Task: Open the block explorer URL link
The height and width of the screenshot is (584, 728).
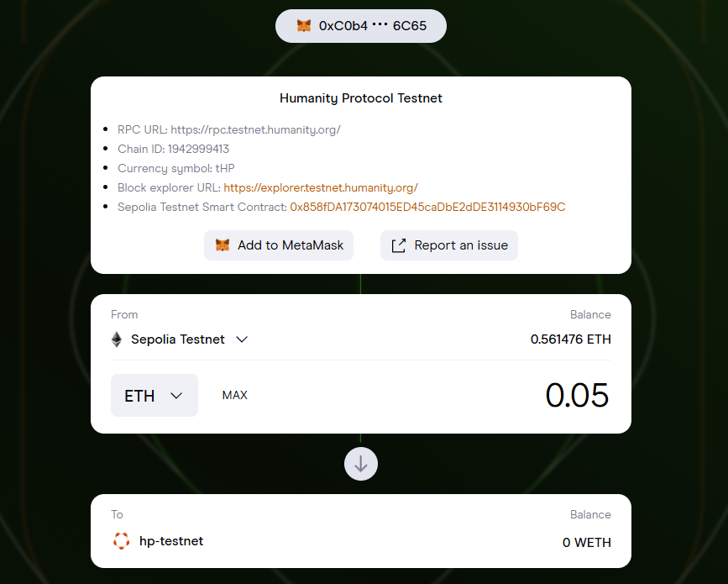Action: click(x=321, y=187)
